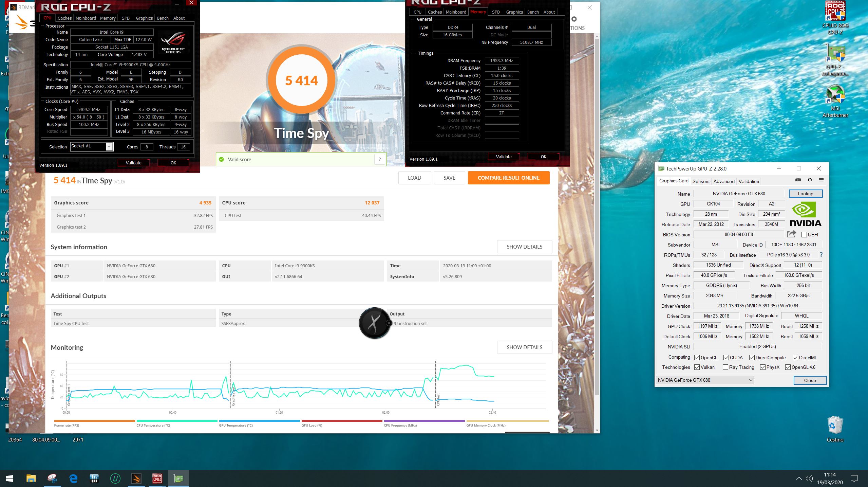Click the blue bar-chart app taskbar icon

(x=94, y=479)
